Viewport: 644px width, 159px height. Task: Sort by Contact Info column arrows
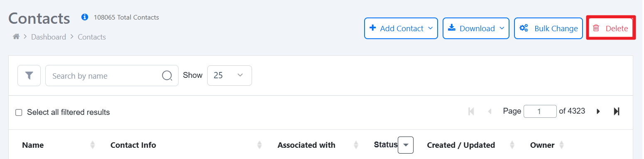[260, 145]
